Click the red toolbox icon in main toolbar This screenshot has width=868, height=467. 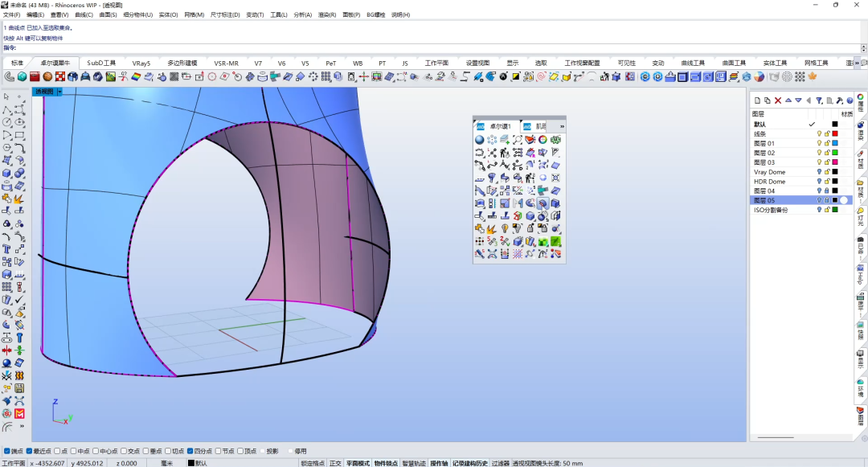click(x=35, y=77)
